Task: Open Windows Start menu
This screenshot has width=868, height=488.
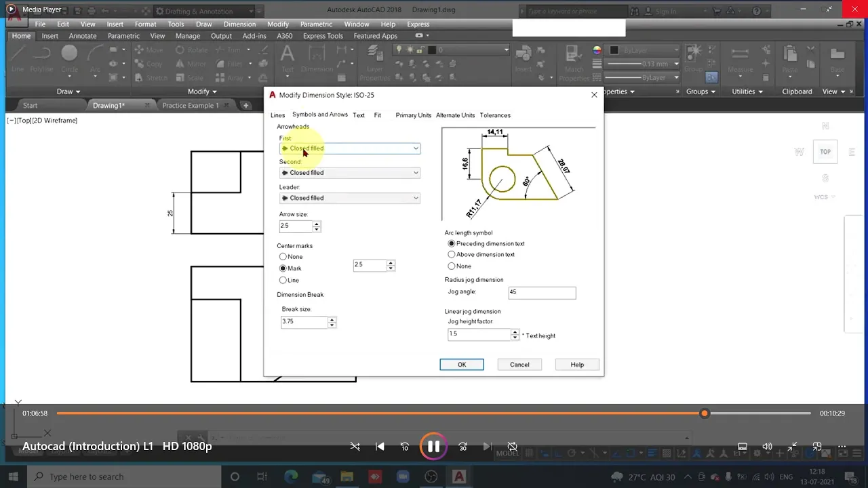Action: pyautogui.click(x=14, y=476)
